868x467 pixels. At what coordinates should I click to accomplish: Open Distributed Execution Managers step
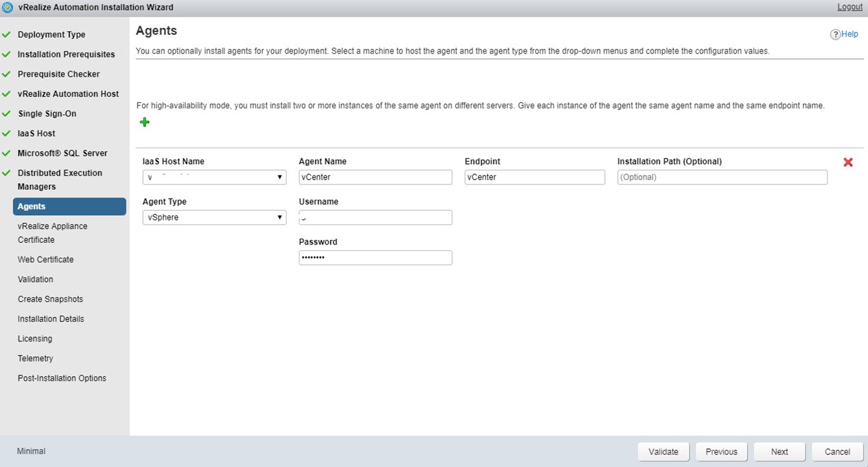pyautogui.click(x=60, y=180)
